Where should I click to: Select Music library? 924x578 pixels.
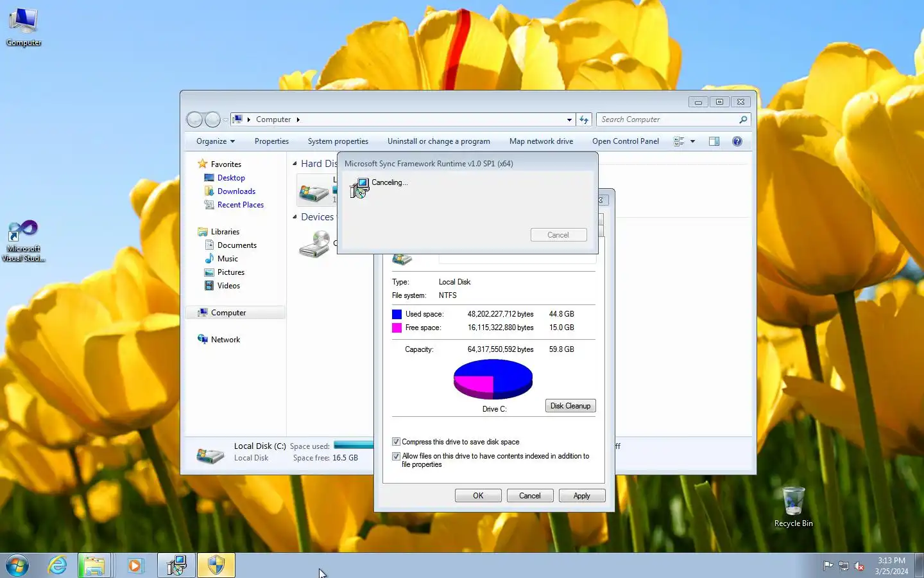228,259
